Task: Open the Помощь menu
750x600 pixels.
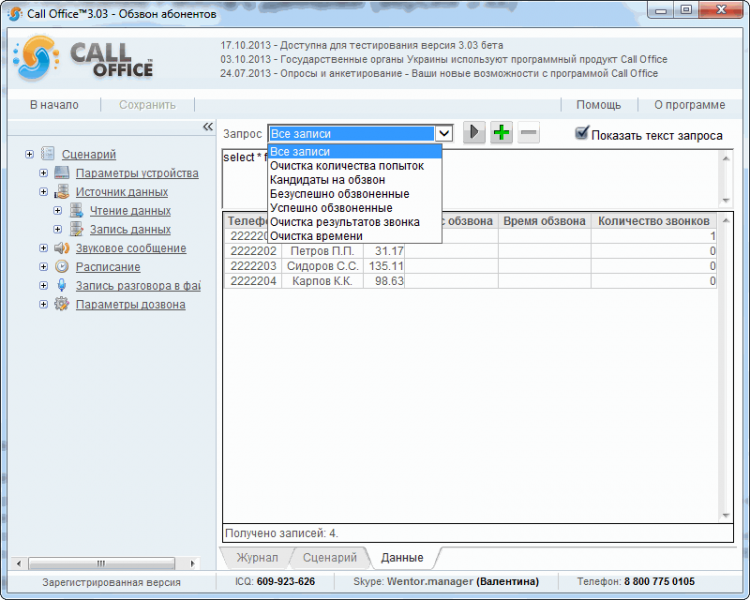Action: (x=598, y=105)
